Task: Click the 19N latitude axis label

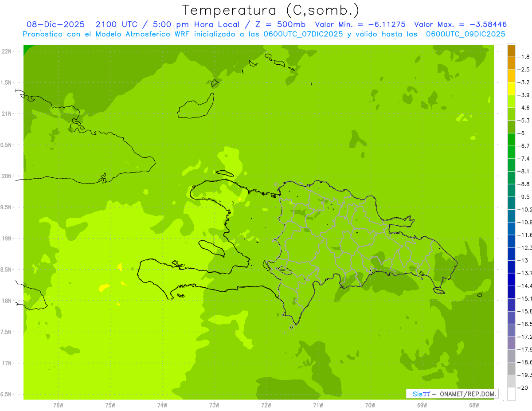Action: [7, 239]
